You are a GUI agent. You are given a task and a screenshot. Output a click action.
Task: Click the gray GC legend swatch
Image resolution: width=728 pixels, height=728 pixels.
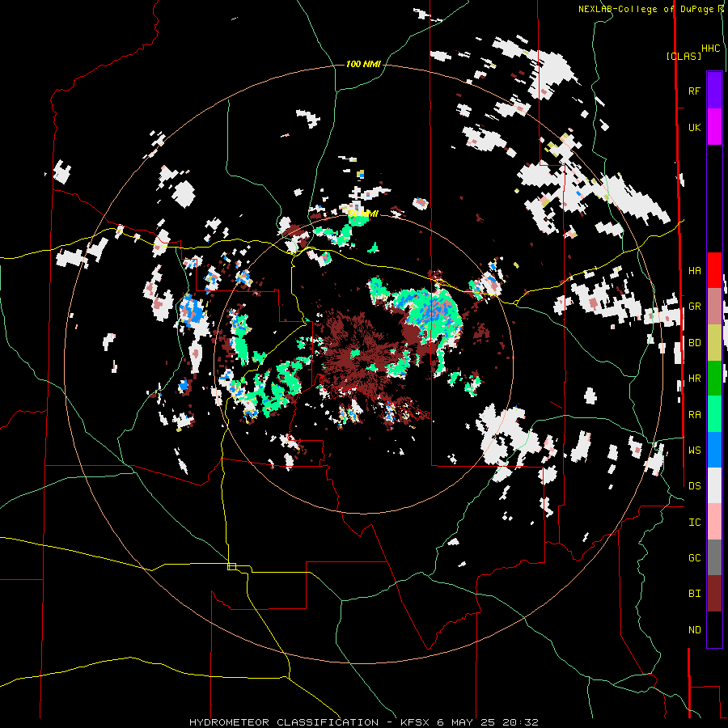click(714, 557)
